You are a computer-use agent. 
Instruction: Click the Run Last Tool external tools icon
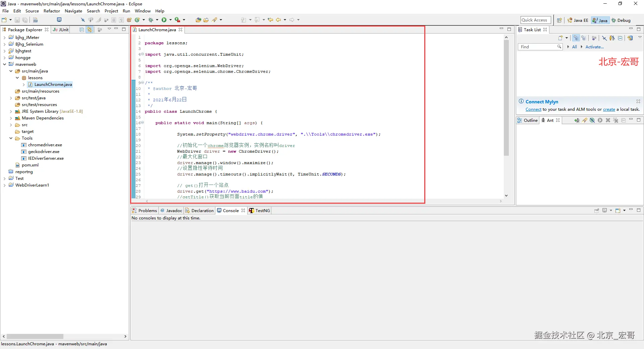[x=177, y=20]
